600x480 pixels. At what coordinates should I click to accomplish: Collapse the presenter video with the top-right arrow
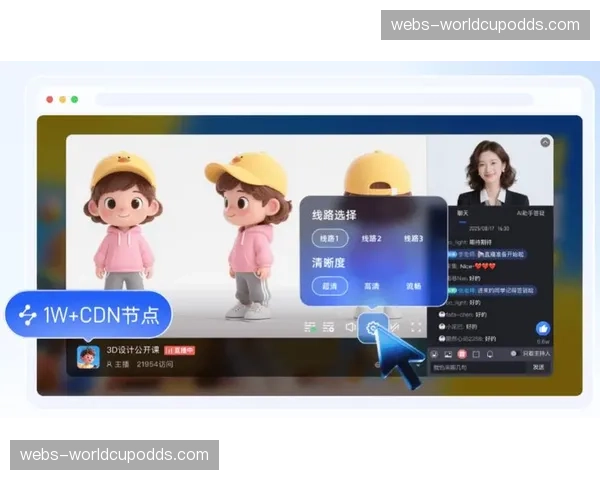tap(545, 142)
